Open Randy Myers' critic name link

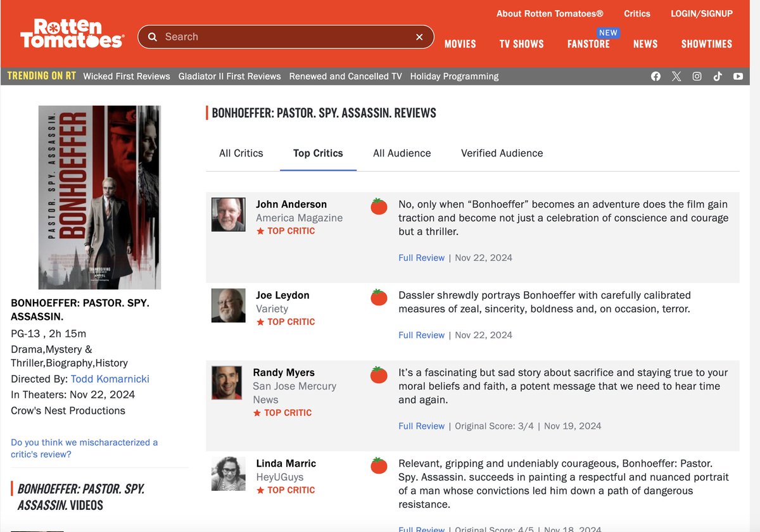click(284, 372)
